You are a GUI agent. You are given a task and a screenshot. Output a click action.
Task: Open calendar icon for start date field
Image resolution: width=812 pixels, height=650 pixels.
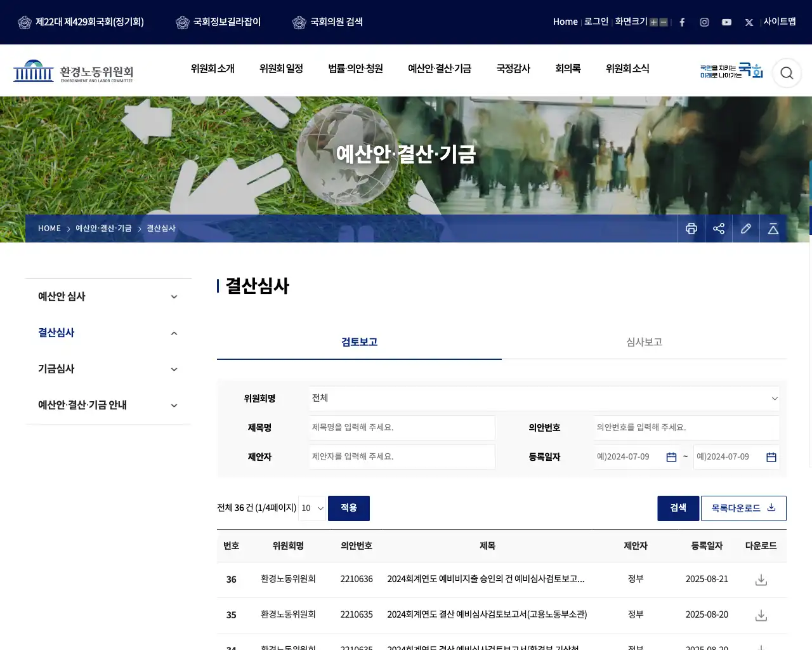tap(671, 457)
